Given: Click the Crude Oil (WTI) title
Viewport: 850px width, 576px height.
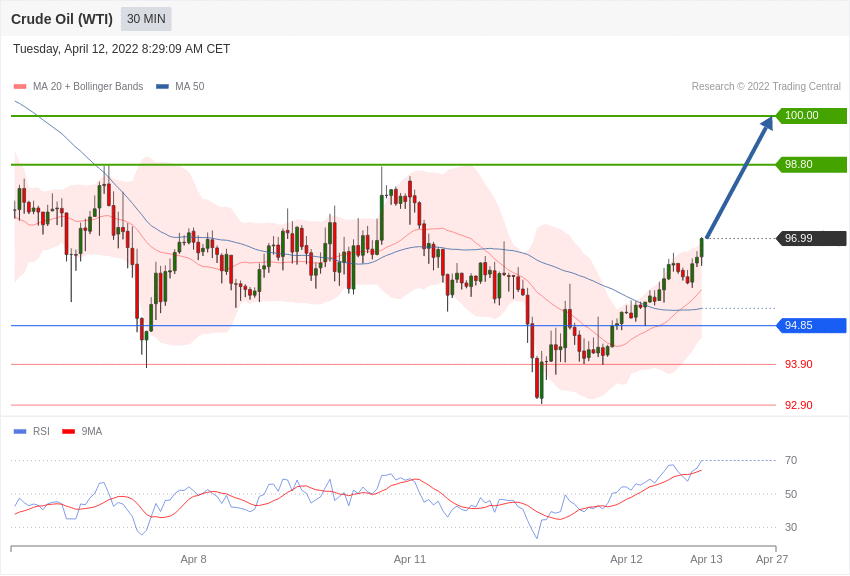Looking at the screenshot, I should [x=62, y=19].
